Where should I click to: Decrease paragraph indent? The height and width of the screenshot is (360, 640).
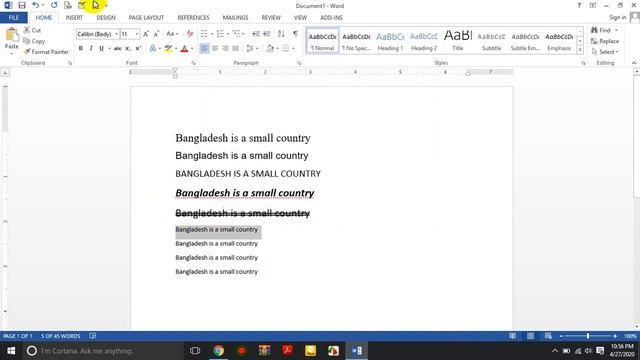pos(256,34)
